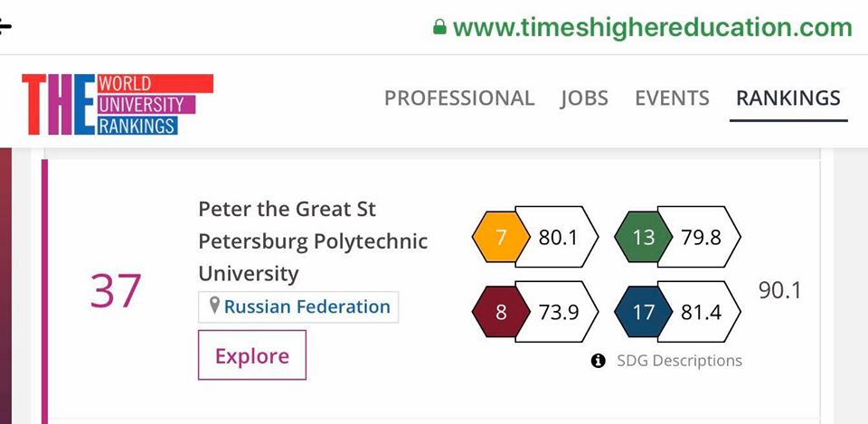Click the maroon SDG 8 hexagon badge

(501, 313)
